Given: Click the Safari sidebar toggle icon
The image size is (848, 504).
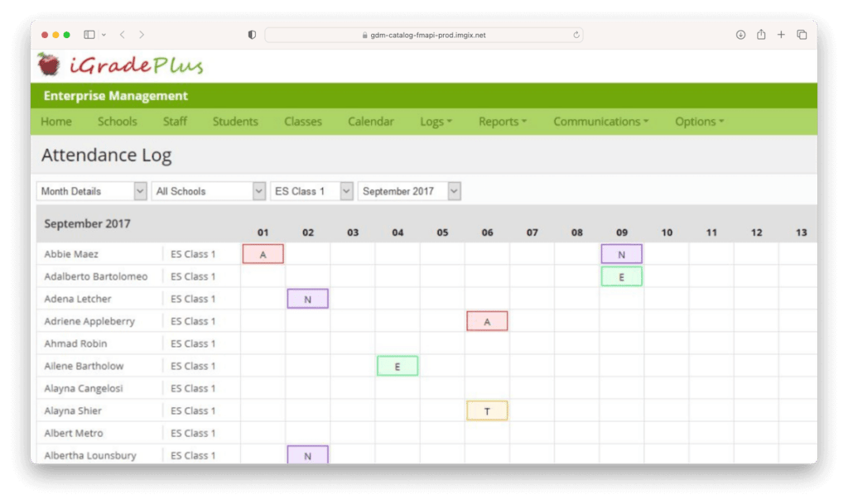Looking at the screenshot, I should (x=89, y=35).
